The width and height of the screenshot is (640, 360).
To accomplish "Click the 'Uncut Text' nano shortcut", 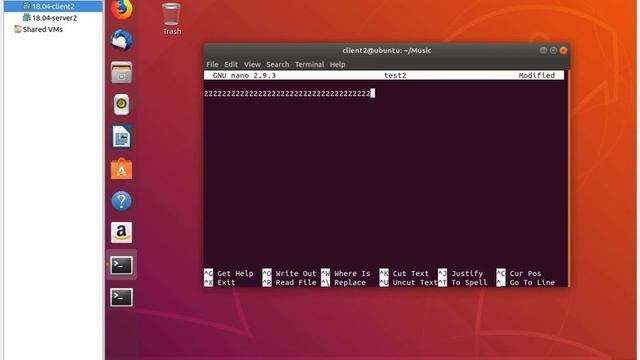I will pos(415,282).
